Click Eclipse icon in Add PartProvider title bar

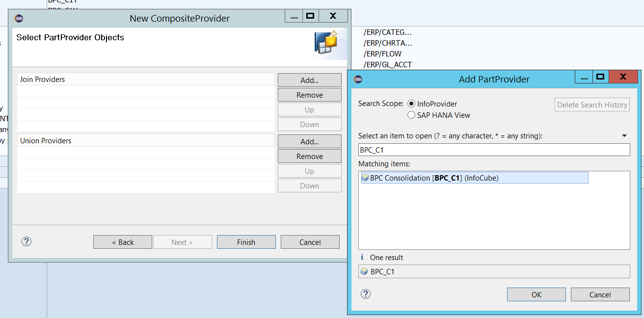pyautogui.click(x=358, y=79)
